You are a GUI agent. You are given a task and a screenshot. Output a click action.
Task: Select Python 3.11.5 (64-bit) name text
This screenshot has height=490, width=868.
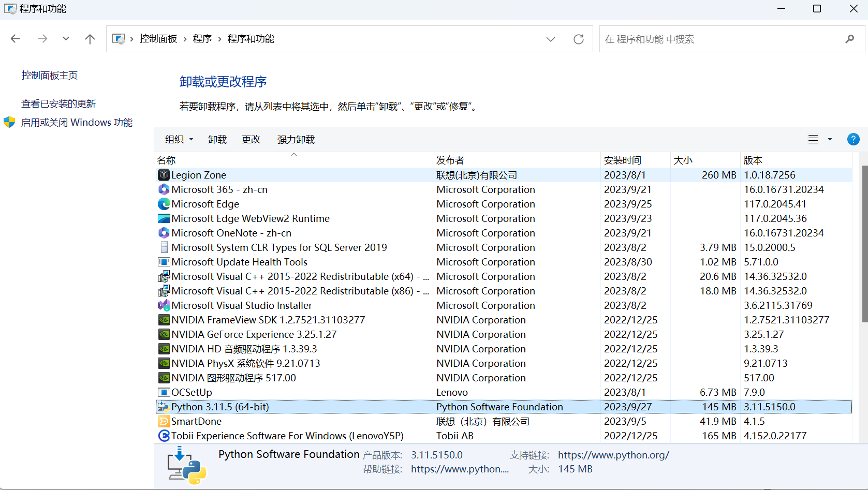(220, 407)
